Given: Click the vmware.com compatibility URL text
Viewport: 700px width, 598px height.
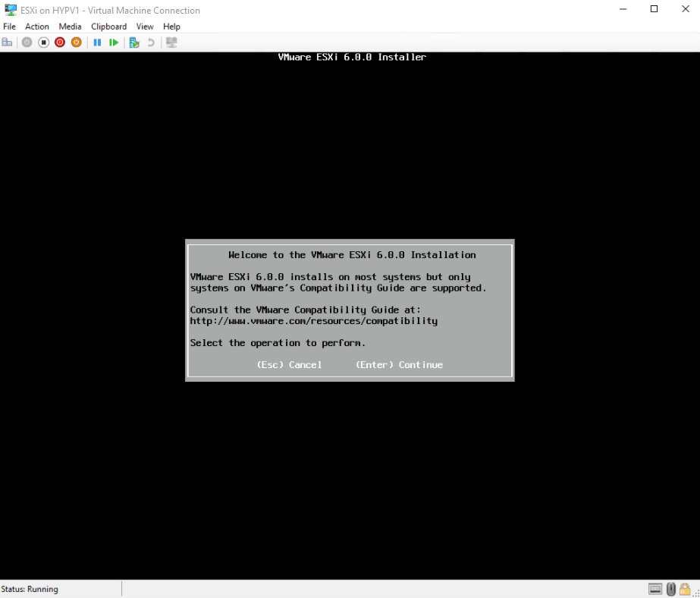Looking at the screenshot, I should [x=314, y=321].
